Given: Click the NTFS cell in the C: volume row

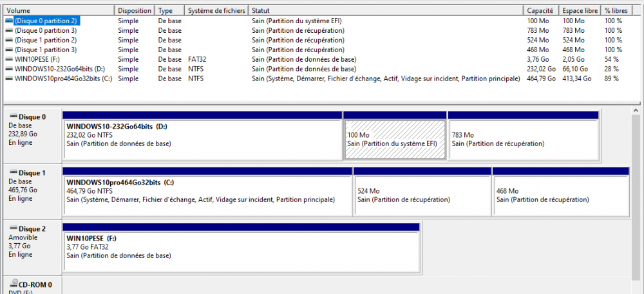Looking at the screenshot, I should 196,78.
